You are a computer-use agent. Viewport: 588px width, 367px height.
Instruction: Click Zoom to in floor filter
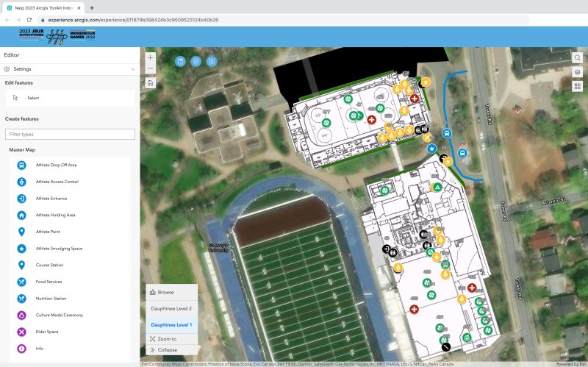(167, 339)
